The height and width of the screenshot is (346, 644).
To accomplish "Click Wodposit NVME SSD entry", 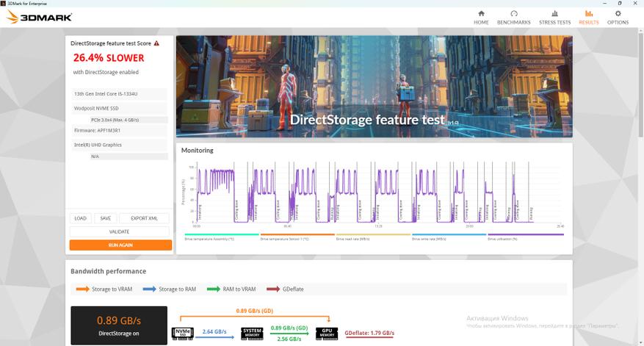I will (x=120, y=108).
